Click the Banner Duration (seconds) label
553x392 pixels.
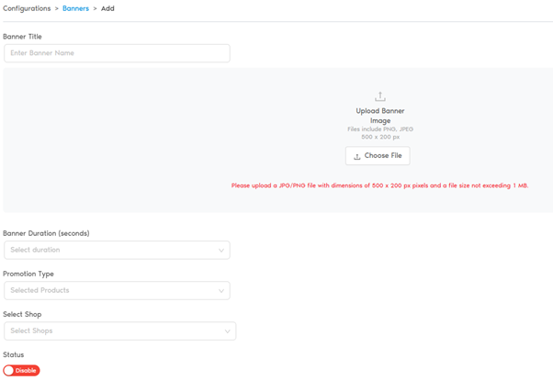46,233
